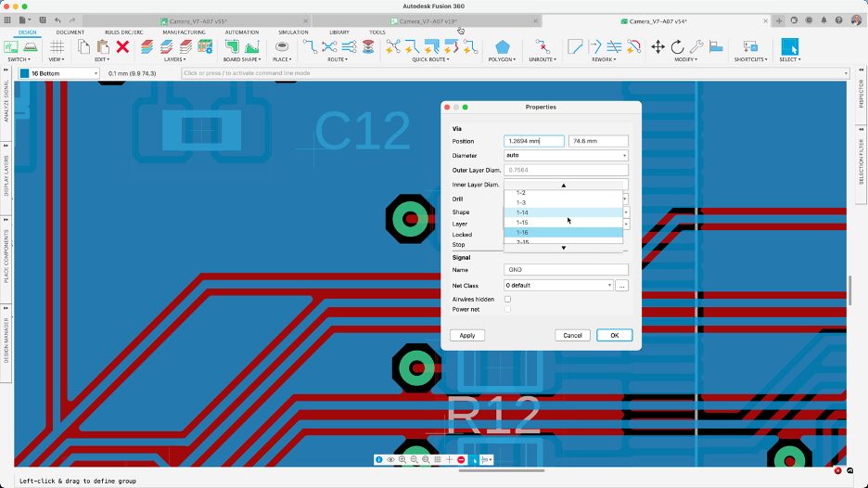
Task: Toggle the grid display icon in bottom toolbar
Action: [438, 460]
